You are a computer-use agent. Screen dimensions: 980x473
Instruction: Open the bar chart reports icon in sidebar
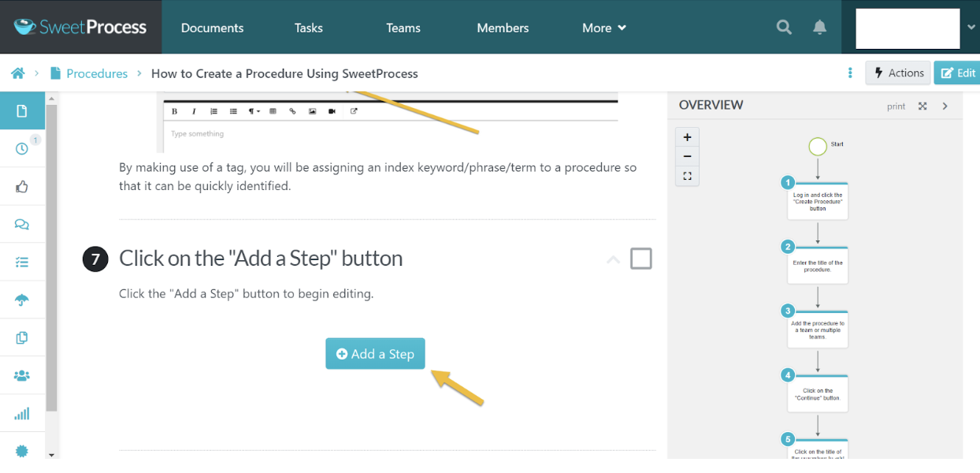tap(22, 414)
